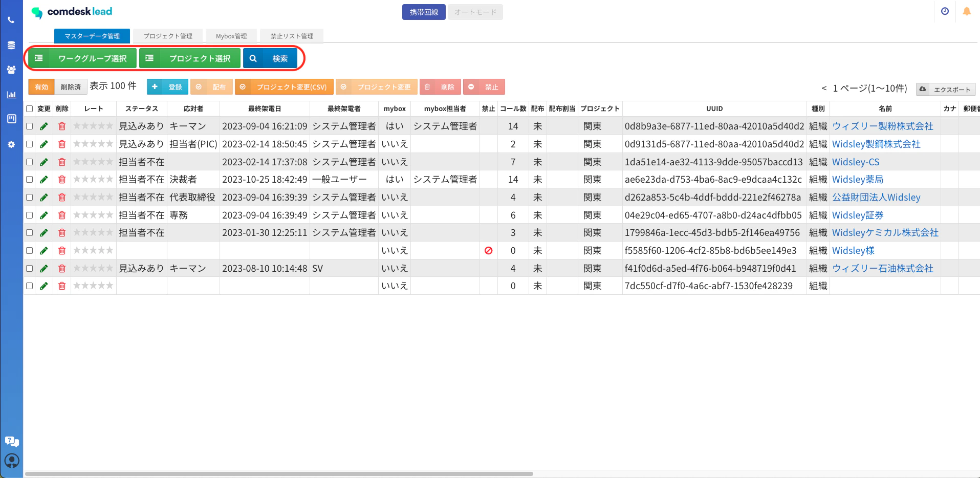The height and width of the screenshot is (478, 980).
Task: Check the Widsley証券 row checkbox
Action: (x=30, y=215)
